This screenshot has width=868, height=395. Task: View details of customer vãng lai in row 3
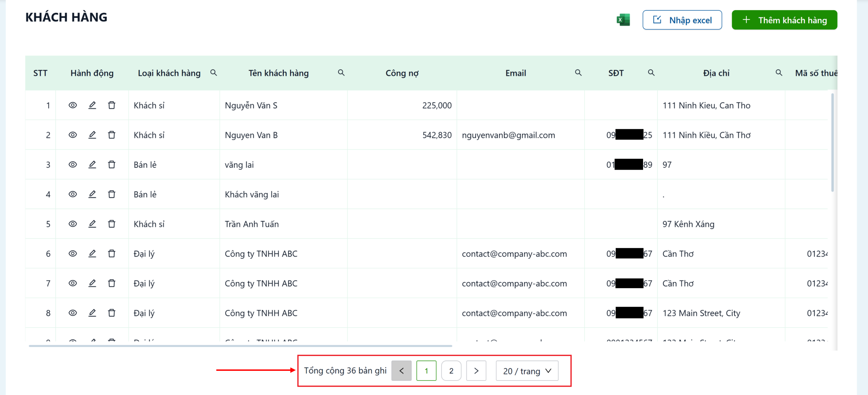(73, 164)
